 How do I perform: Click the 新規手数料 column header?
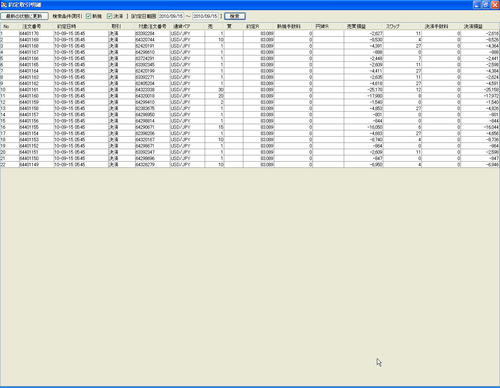(294, 26)
